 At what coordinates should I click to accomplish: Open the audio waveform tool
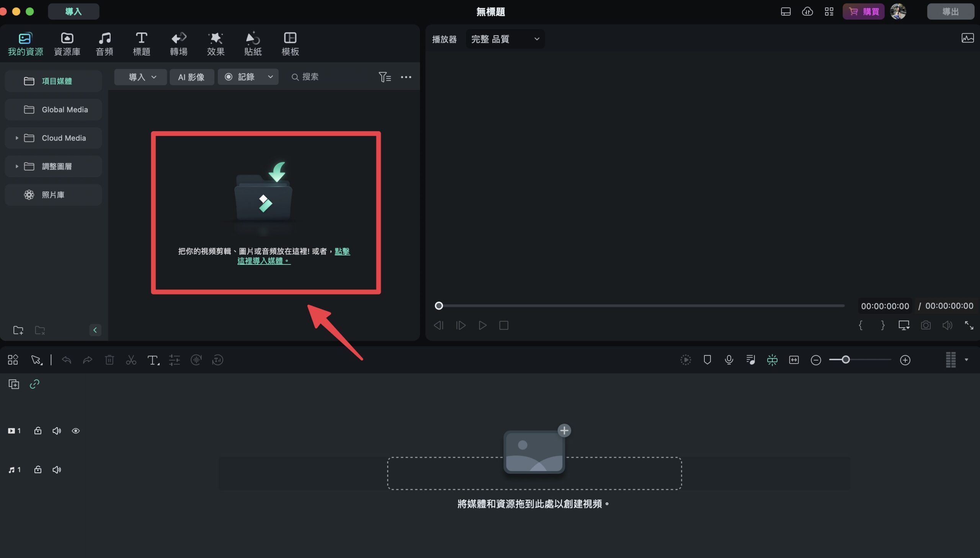(196, 359)
